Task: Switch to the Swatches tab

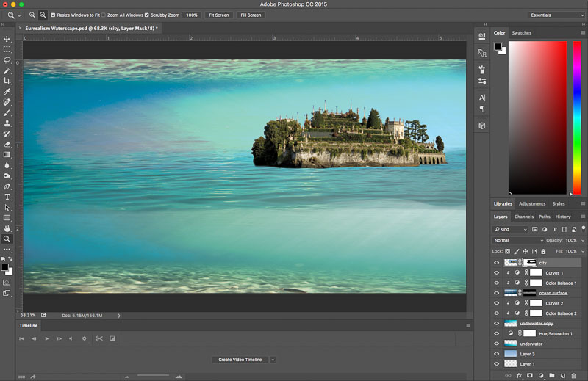Action: (522, 33)
